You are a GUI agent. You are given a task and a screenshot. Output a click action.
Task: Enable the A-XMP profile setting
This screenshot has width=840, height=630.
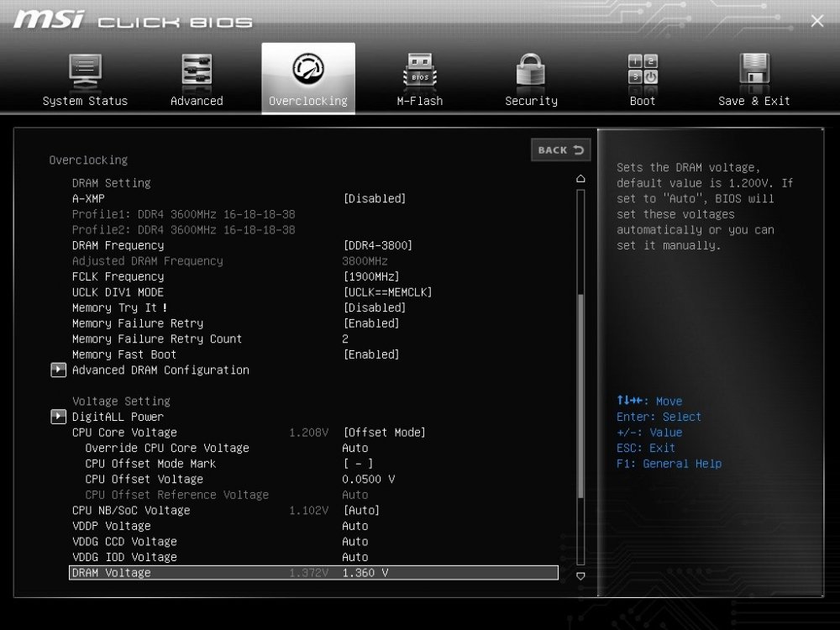pos(375,198)
